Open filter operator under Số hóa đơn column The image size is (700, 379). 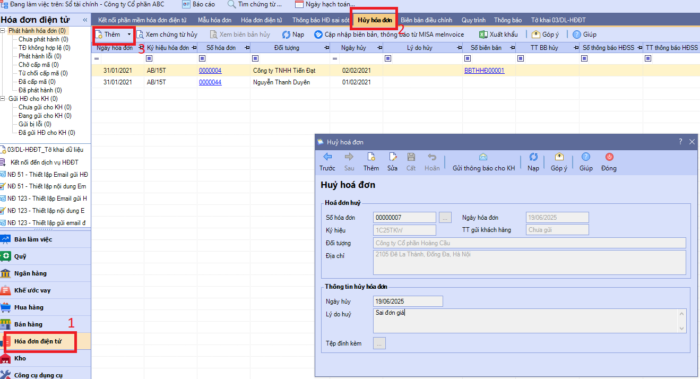click(202, 58)
